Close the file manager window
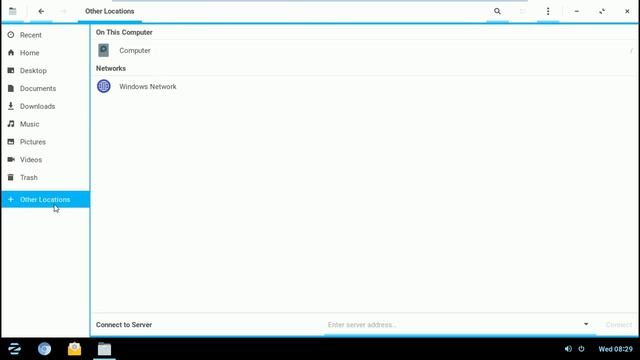This screenshot has width=640, height=360. [x=627, y=11]
